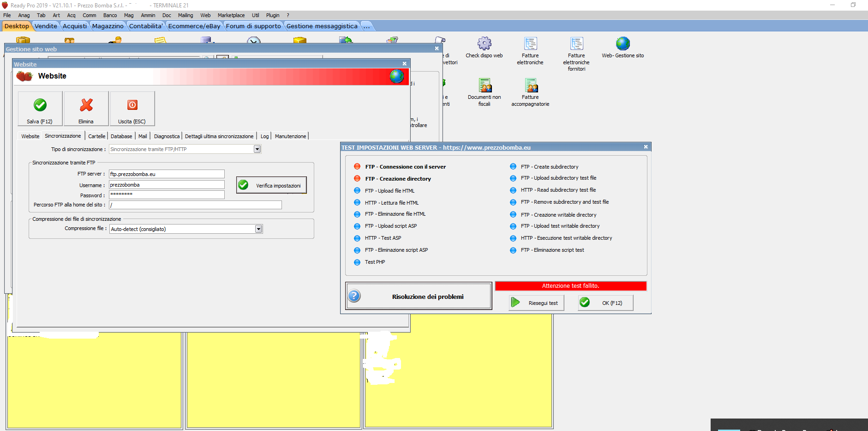Click blue status icon for FTP Create subdirectory
The image size is (868, 431).
coord(513,167)
